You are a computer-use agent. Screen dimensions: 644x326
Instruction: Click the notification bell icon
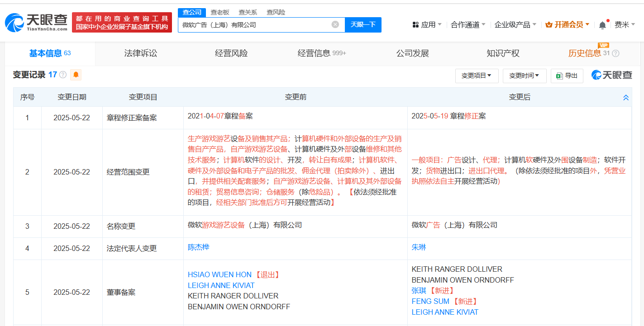click(602, 25)
